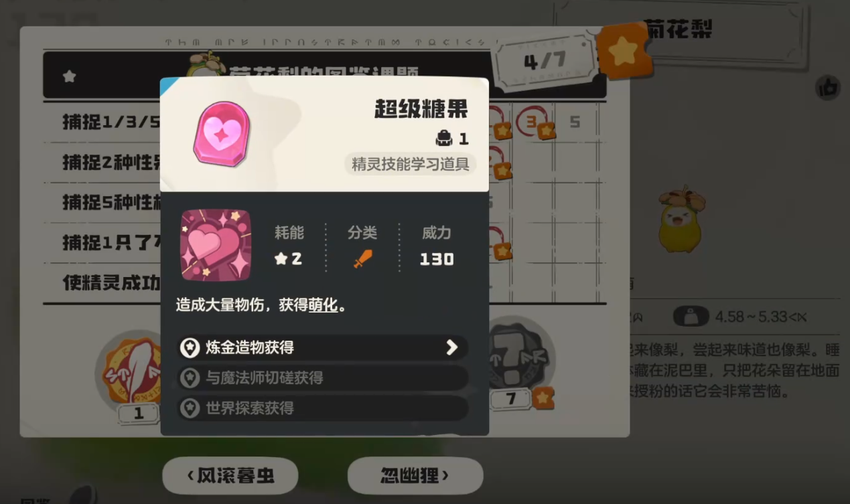The image size is (850, 504).
Task: Click the star icon in the task header
Action: click(x=69, y=76)
